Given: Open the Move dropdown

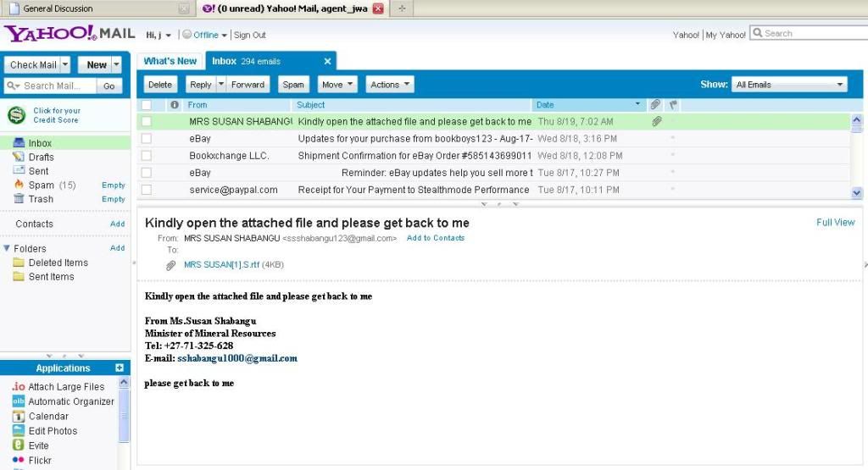Looking at the screenshot, I should (337, 84).
